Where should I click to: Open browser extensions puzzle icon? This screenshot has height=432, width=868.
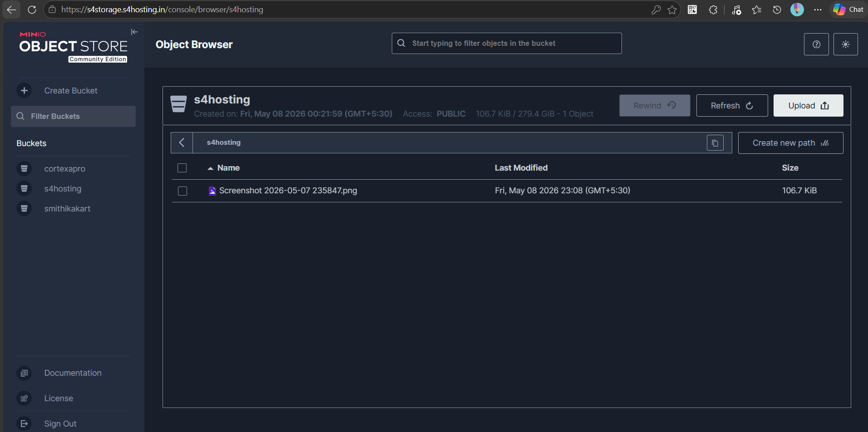click(x=713, y=10)
